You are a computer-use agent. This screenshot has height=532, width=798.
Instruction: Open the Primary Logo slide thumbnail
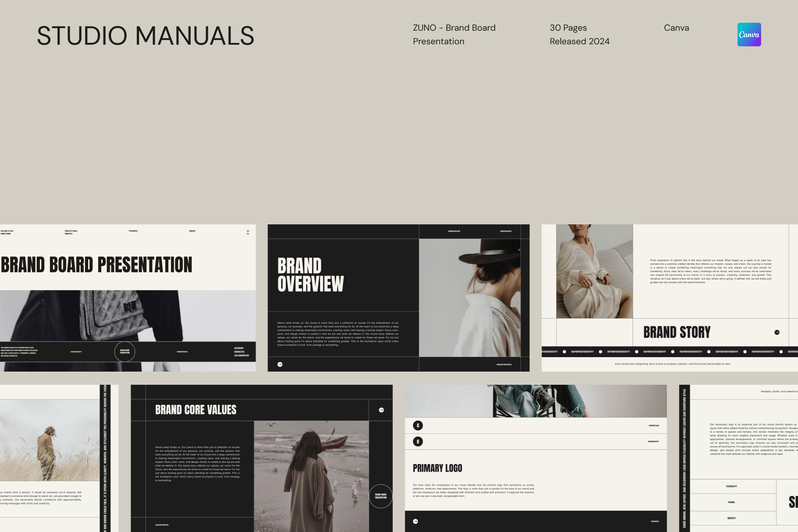[536, 458]
